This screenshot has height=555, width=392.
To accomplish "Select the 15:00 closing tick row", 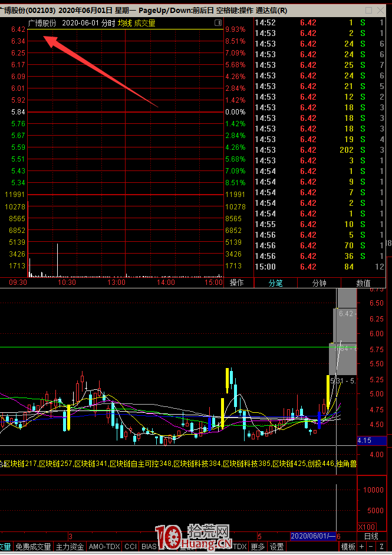I will pos(319,267).
